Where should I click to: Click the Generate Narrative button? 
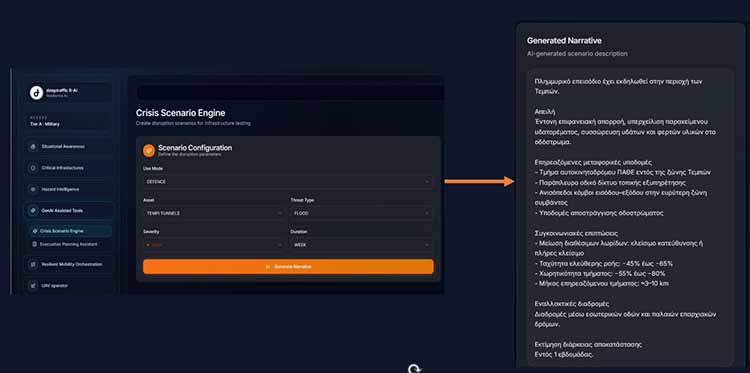click(288, 266)
